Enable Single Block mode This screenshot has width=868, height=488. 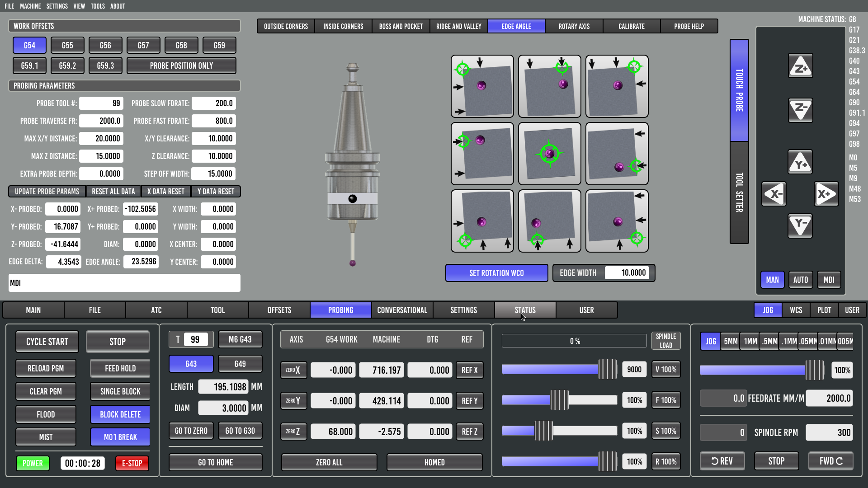coord(120,391)
